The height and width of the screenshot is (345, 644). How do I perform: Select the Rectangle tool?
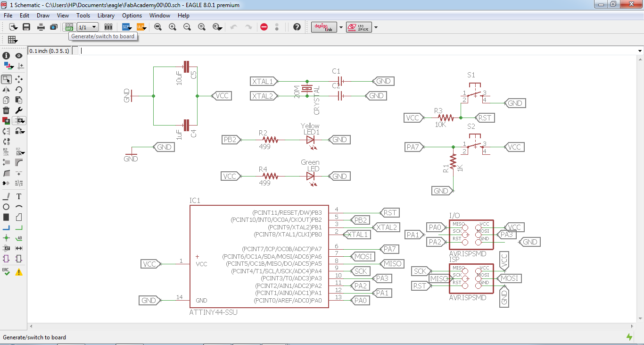(6, 217)
